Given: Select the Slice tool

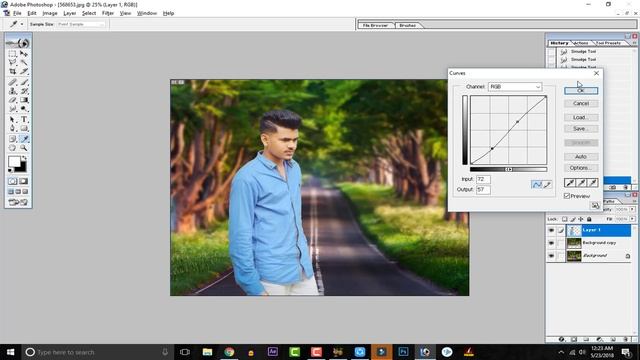Looking at the screenshot, I should (x=24, y=71).
